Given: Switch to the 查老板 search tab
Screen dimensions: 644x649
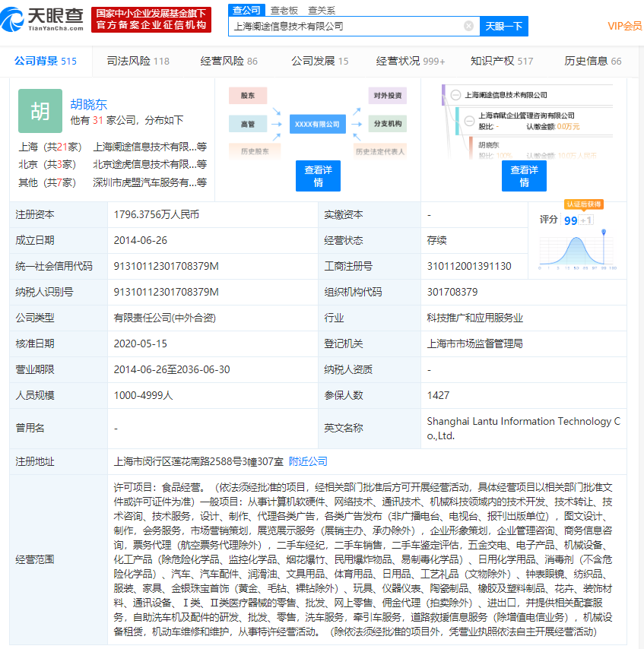Looking at the screenshot, I should point(284,10).
